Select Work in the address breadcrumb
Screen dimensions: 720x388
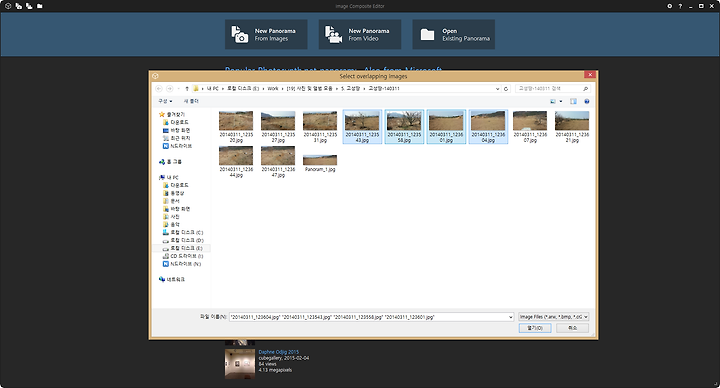pyautogui.click(x=273, y=89)
